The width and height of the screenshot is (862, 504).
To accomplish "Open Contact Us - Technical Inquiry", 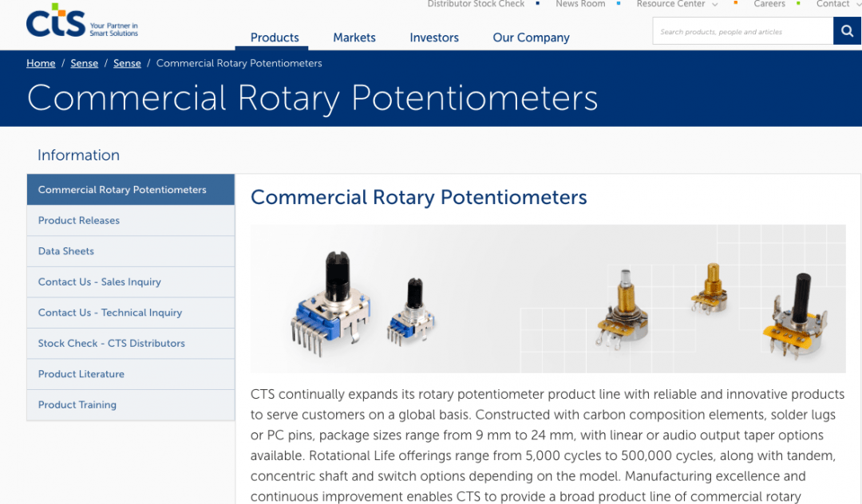I will coord(131,313).
